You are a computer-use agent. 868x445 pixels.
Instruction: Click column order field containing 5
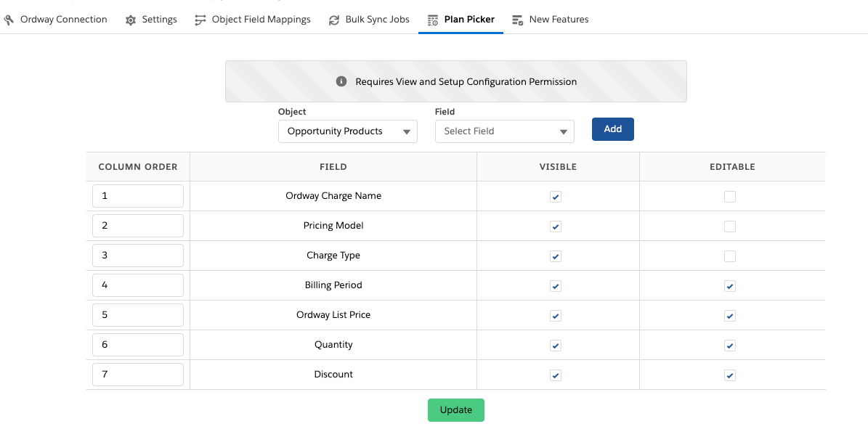coord(138,315)
